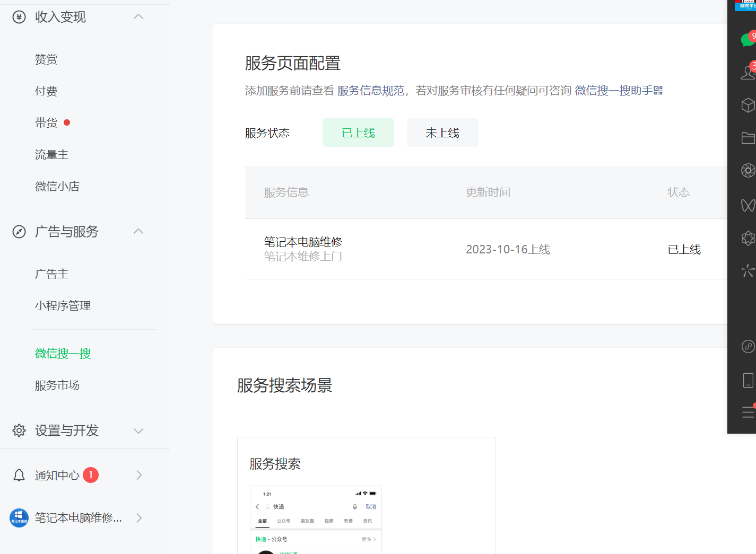Image resolution: width=756 pixels, height=554 pixels.
Task: Click the 笔记本电脑维修 service name
Action: tap(303, 242)
